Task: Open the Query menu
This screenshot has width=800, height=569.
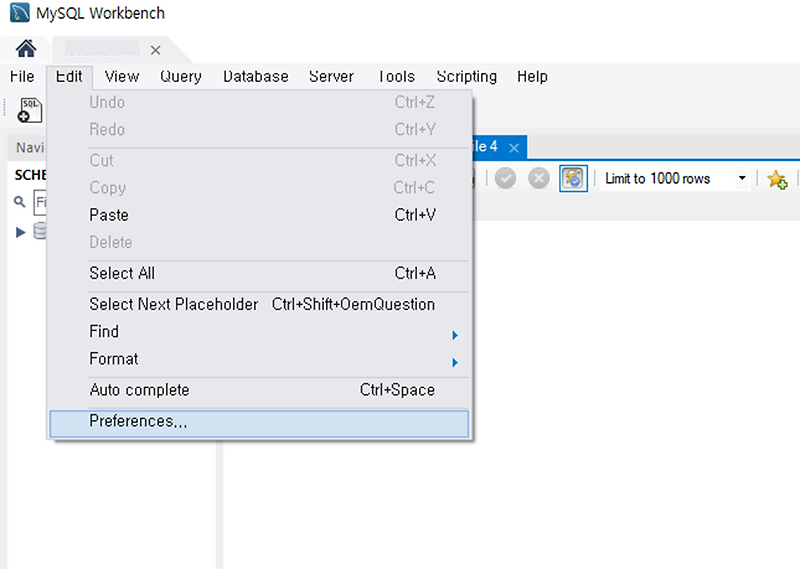Action: click(181, 77)
